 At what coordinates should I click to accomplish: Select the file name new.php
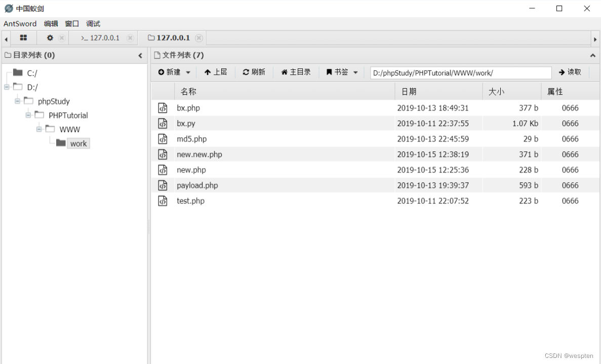click(x=191, y=170)
